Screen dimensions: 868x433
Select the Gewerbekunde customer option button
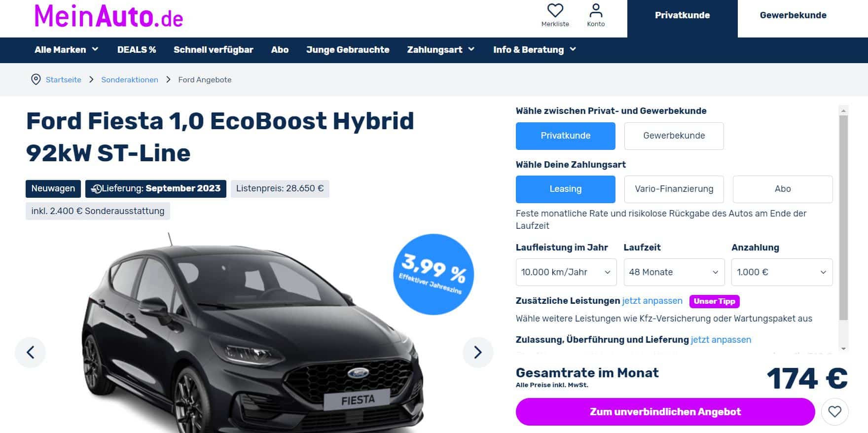tap(674, 136)
